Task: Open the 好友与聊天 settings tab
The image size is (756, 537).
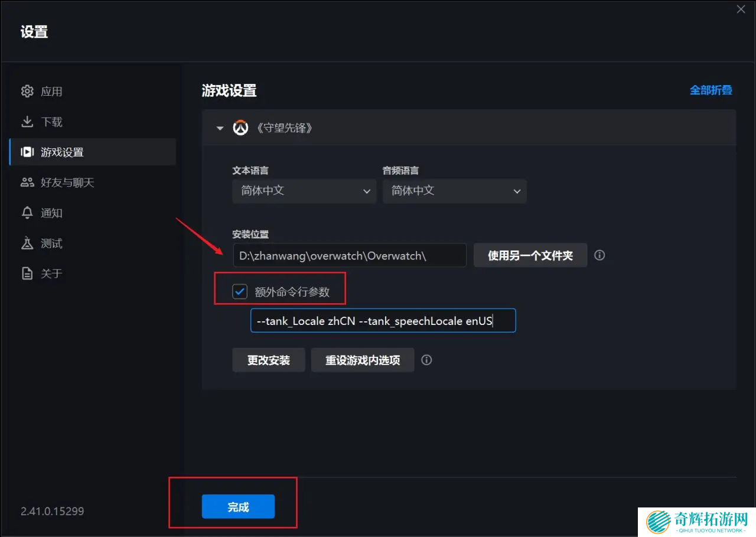Action: pyautogui.click(x=67, y=183)
